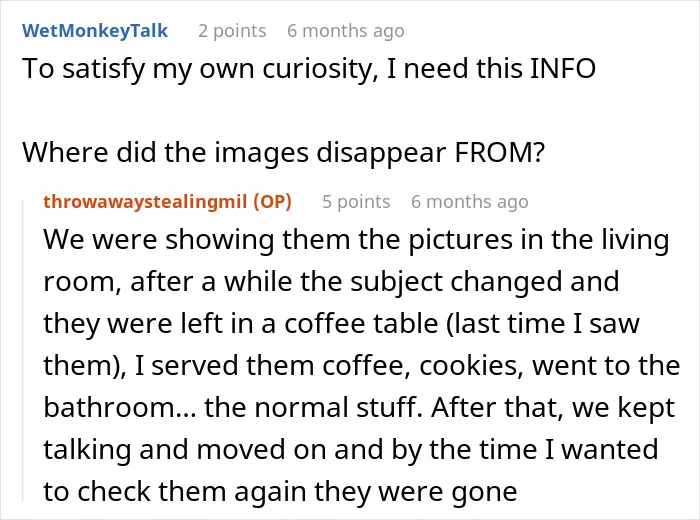Image resolution: width=700 pixels, height=520 pixels.
Task: Click the word 'bathroom...' in the reply
Action: point(120,408)
